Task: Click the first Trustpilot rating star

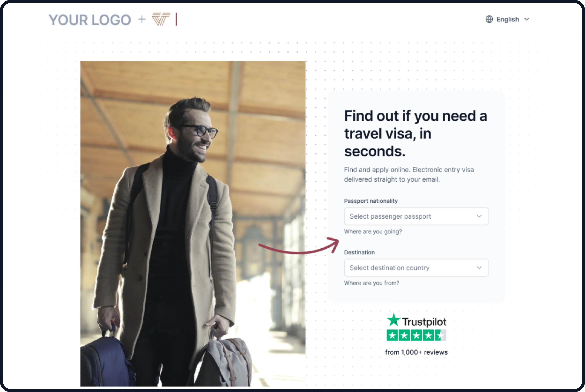Action: (x=392, y=335)
